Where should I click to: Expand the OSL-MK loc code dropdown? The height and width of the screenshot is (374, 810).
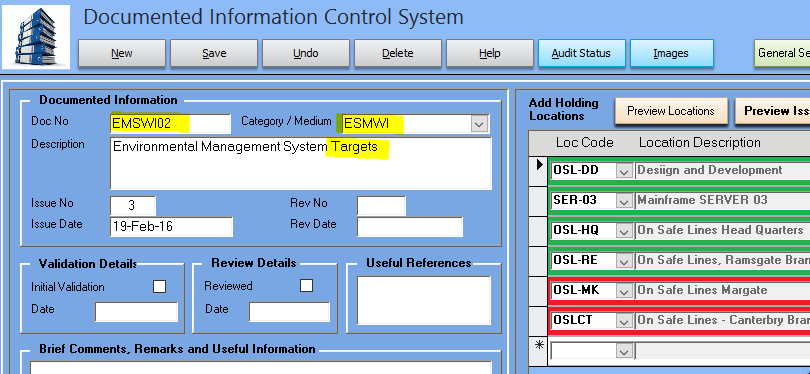624,291
